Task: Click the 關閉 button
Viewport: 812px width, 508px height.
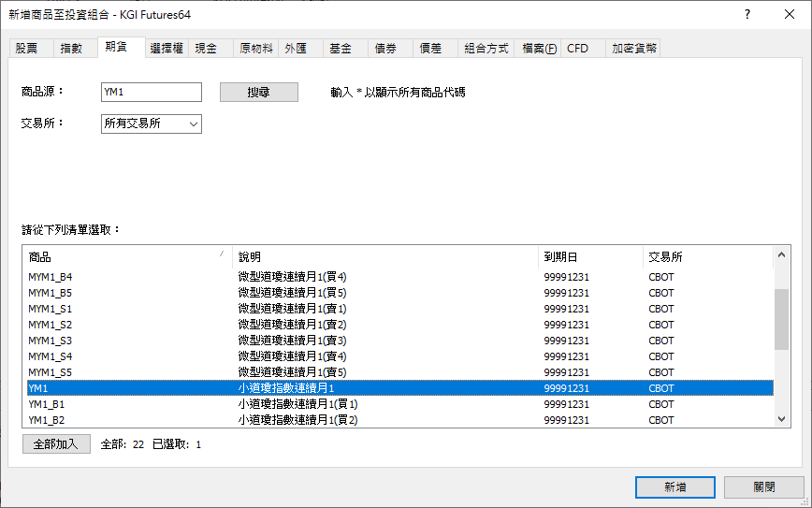Action: click(x=764, y=487)
